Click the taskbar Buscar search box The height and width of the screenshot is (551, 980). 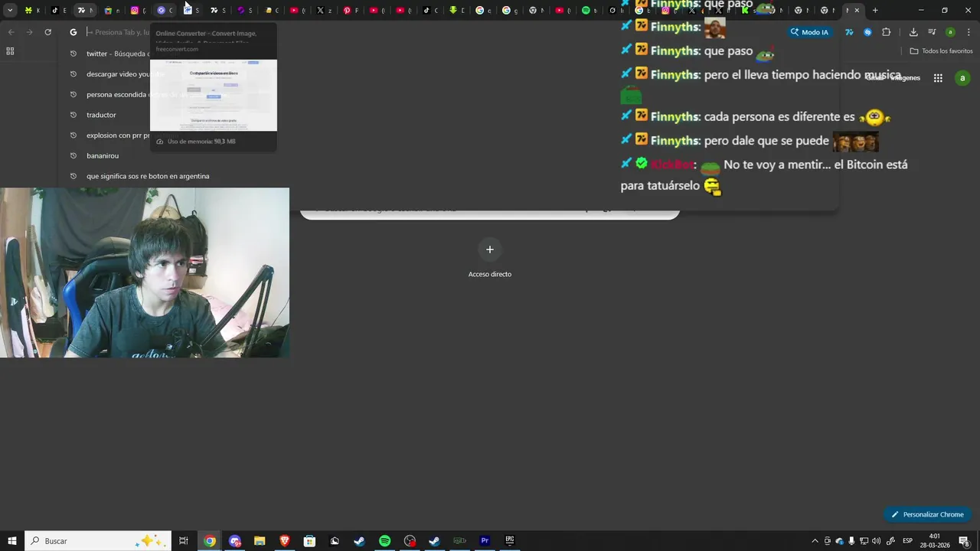(99, 541)
